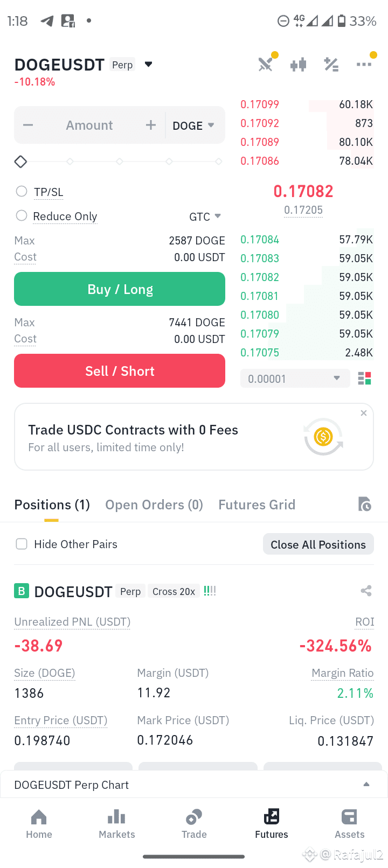Open the Assets navigation tab
The width and height of the screenshot is (388, 868).
[x=349, y=824]
